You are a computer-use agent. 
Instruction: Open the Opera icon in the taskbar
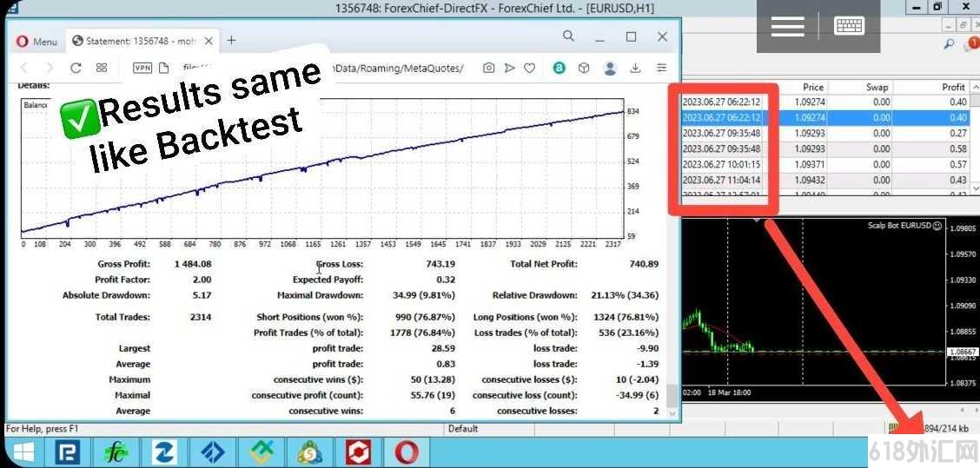(407, 452)
